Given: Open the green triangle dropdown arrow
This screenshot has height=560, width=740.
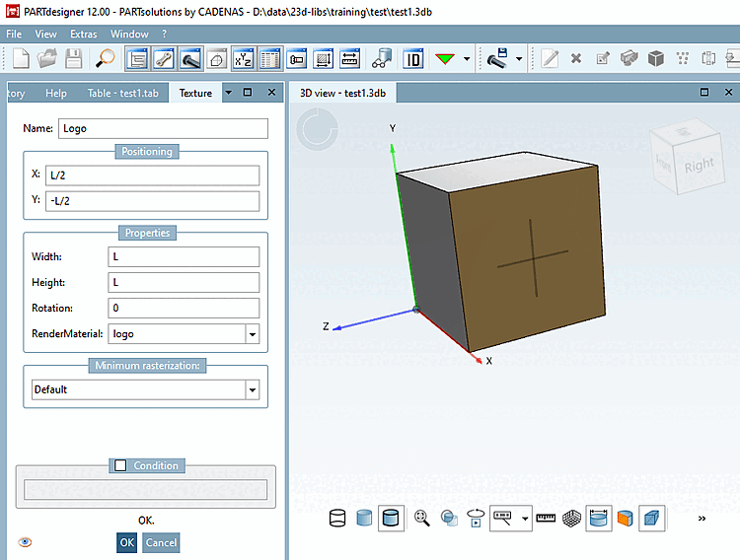Looking at the screenshot, I should coord(467,58).
